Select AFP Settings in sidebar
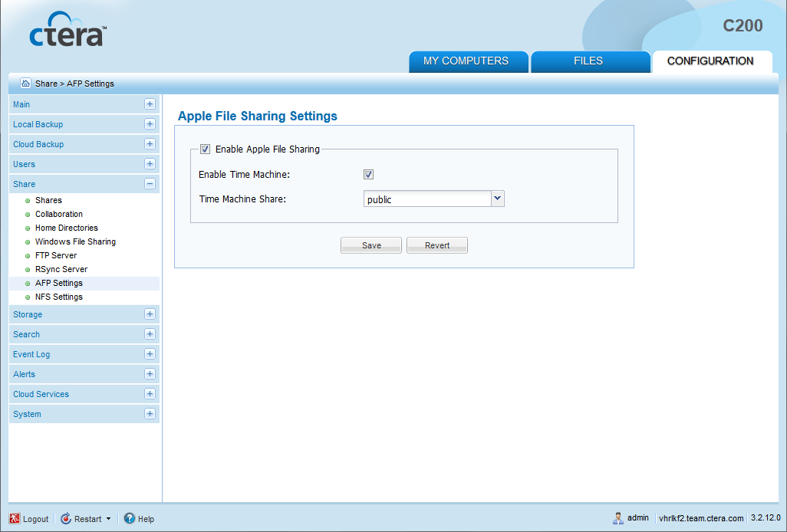The width and height of the screenshot is (787, 532). pyautogui.click(x=59, y=284)
